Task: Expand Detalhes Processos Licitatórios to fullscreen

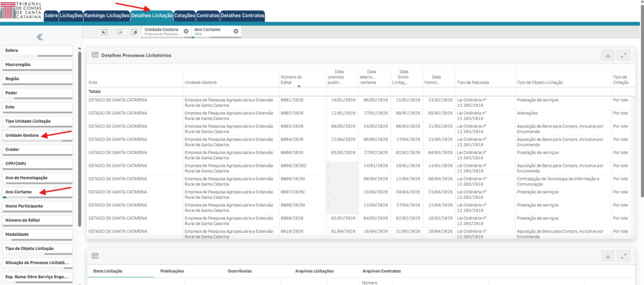Action: [624, 55]
